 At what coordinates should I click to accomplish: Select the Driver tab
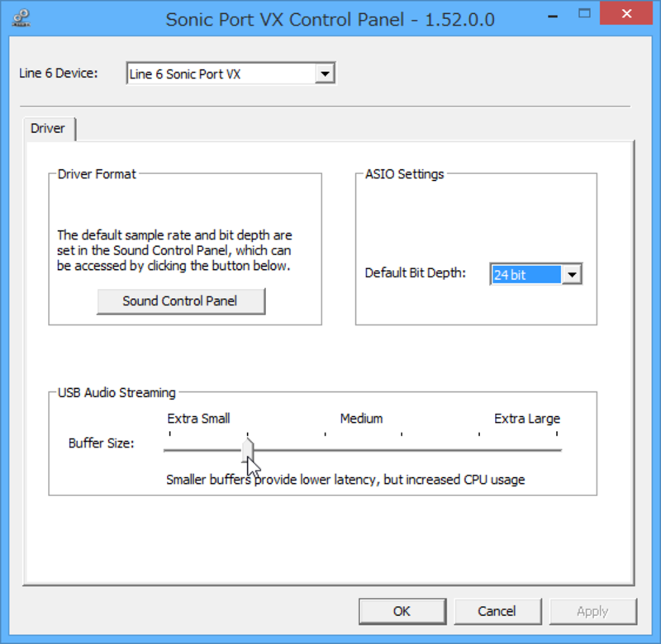tap(48, 128)
